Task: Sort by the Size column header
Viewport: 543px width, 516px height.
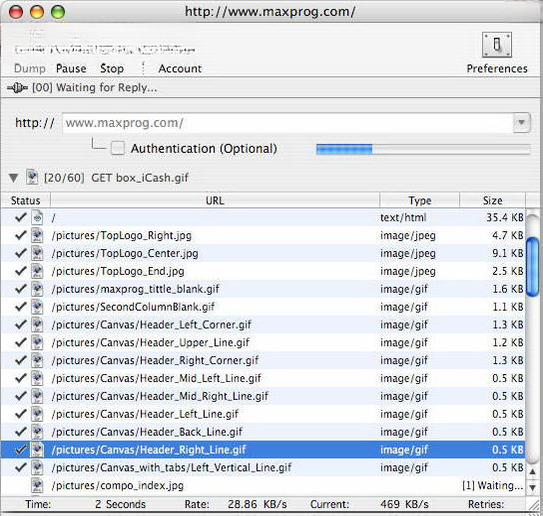Action: point(492,201)
